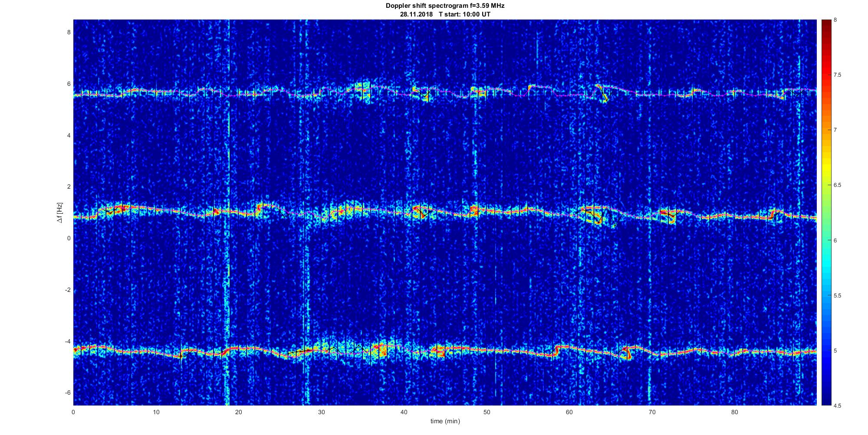
Task: Click the x-axis tick label '10'
Action: (156, 412)
